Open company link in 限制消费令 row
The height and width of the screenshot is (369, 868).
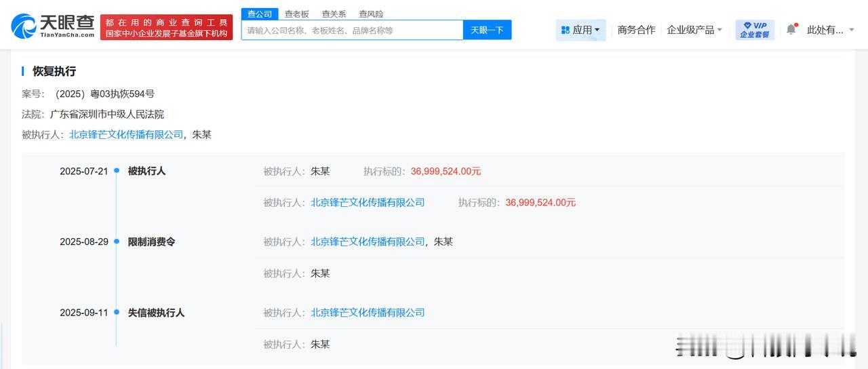click(x=368, y=241)
